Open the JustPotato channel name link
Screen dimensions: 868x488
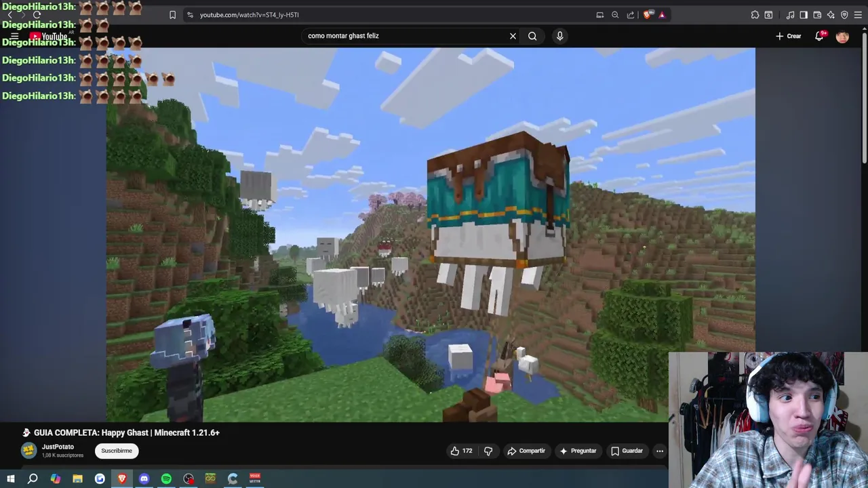click(58, 447)
